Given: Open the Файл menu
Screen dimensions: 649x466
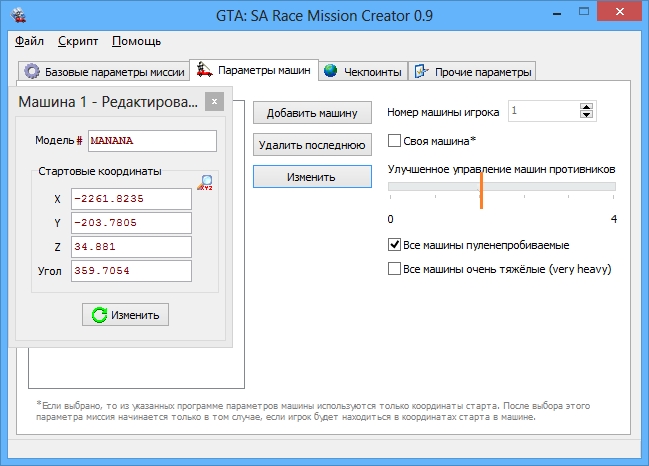Looking at the screenshot, I should [30, 41].
